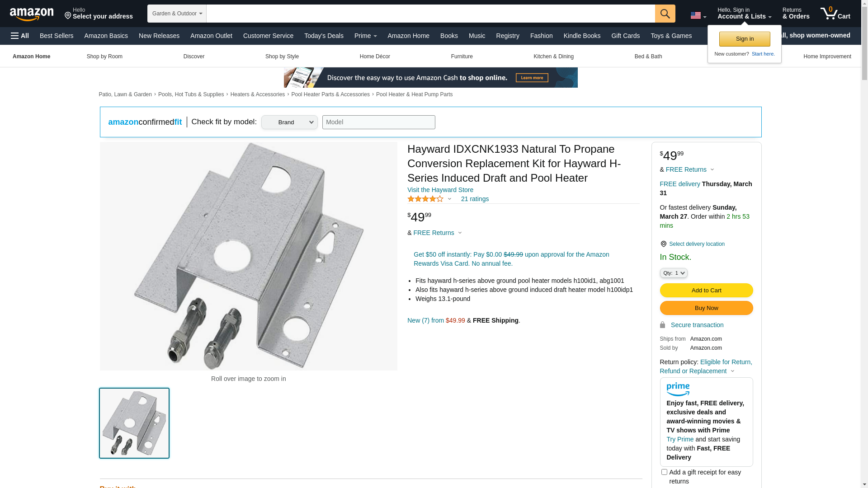Select the product image thumbnail
Screen dimensions: 868x488
click(x=134, y=423)
